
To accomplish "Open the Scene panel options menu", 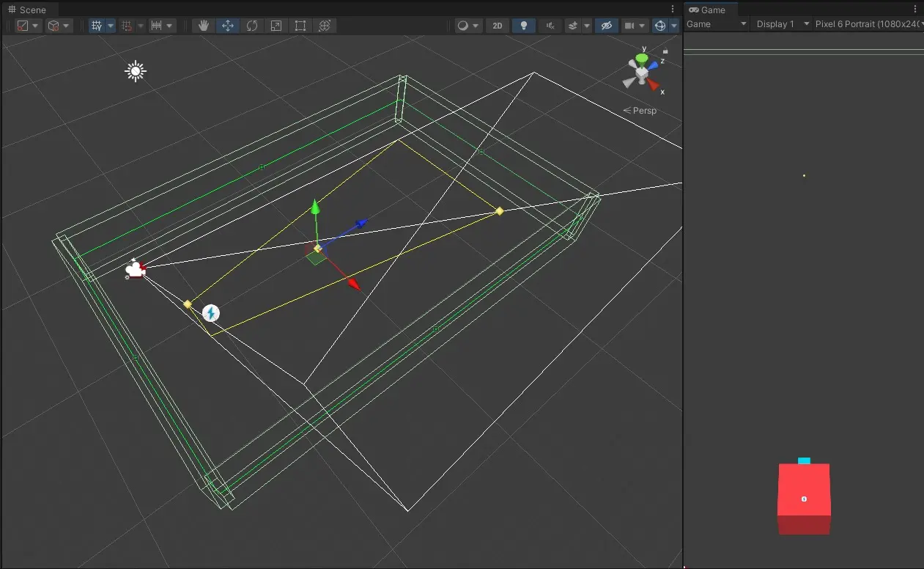I will click(673, 9).
